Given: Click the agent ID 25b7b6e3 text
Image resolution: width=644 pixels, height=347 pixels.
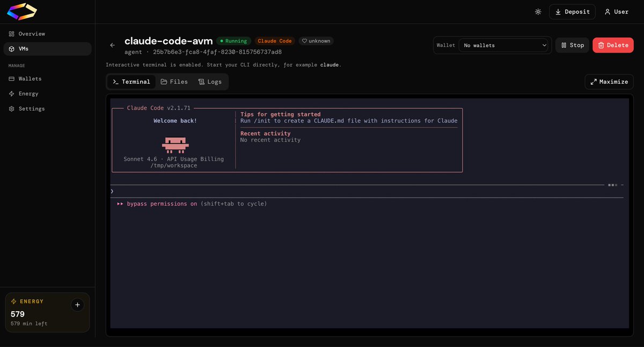Looking at the screenshot, I should click(217, 52).
